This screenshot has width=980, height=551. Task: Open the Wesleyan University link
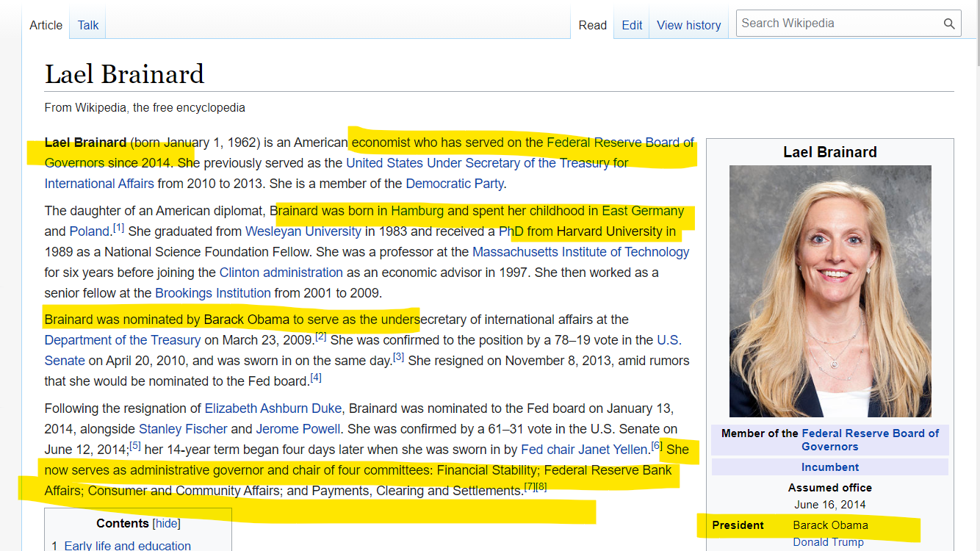click(303, 231)
